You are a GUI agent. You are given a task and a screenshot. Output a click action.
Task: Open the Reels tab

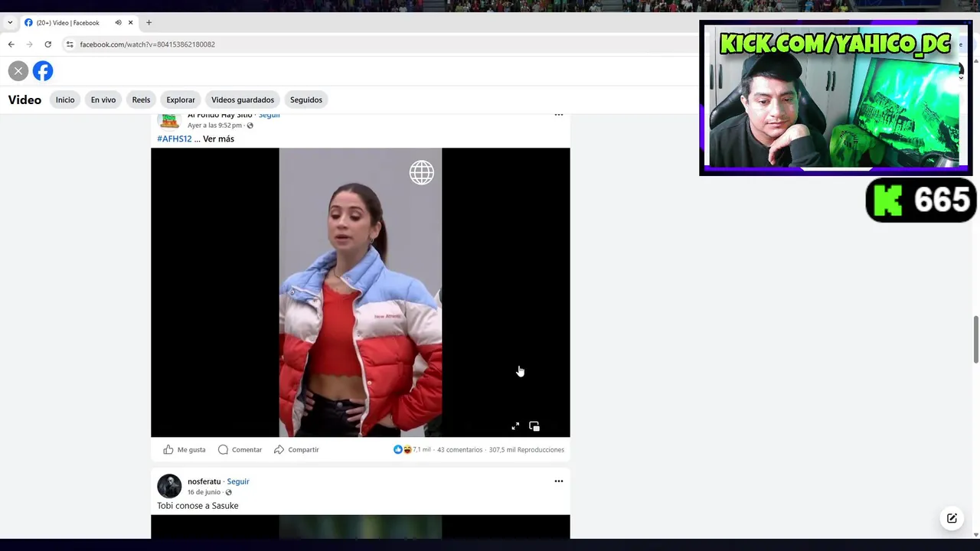pyautogui.click(x=141, y=99)
